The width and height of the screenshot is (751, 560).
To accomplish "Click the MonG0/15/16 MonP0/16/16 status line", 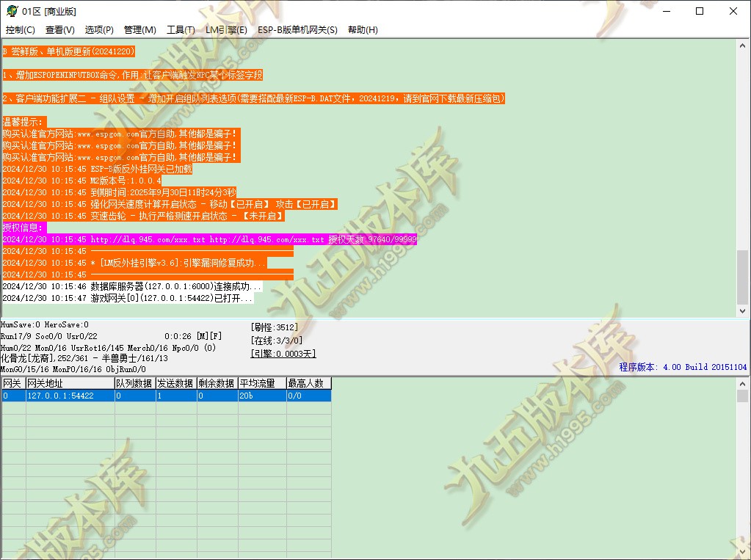I will tap(73, 369).
